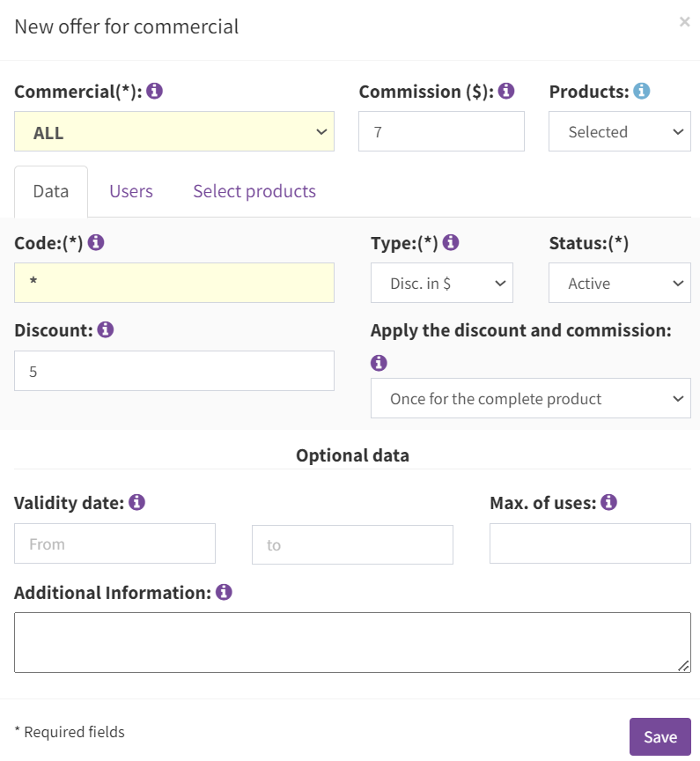Open the Commercial ALL dropdown

[174, 131]
